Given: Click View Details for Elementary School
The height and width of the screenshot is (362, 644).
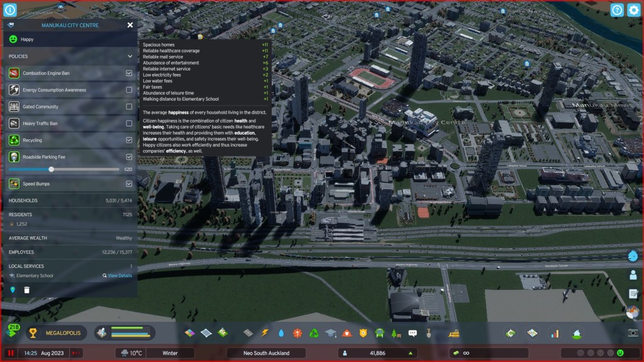Looking at the screenshot, I should coord(118,276).
